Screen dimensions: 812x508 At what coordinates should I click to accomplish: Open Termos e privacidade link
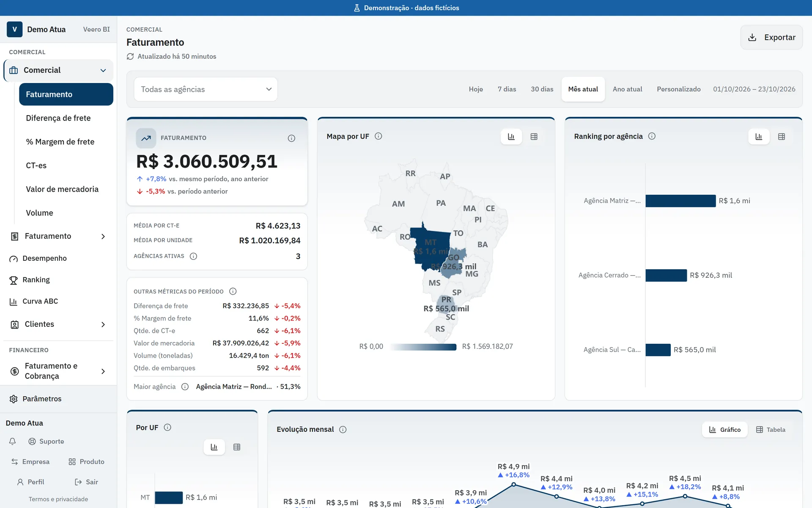58,499
